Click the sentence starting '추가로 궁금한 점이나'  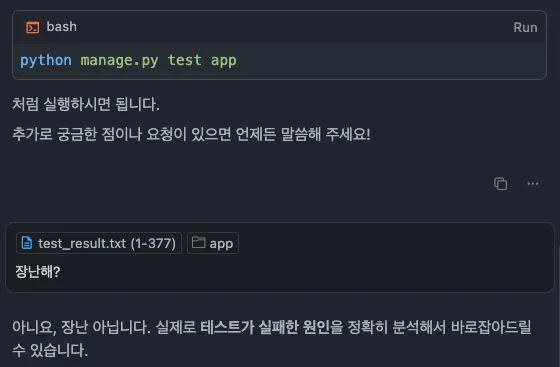(191, 134)
